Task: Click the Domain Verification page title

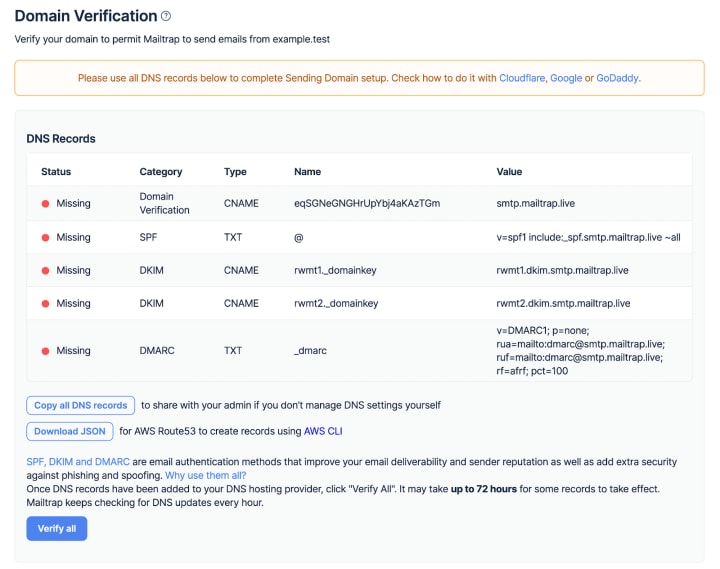Action: coord(86,16)
